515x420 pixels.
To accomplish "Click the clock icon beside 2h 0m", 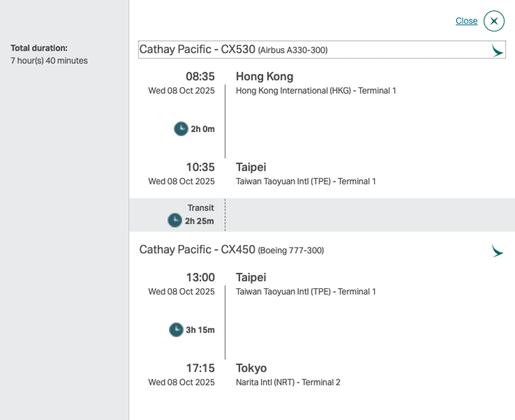I will pos(181,129).
